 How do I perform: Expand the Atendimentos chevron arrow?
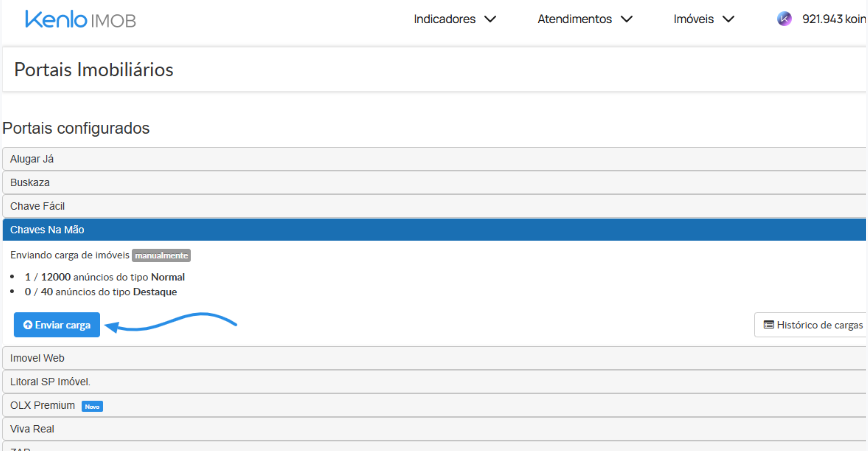[x=626, y=19]
